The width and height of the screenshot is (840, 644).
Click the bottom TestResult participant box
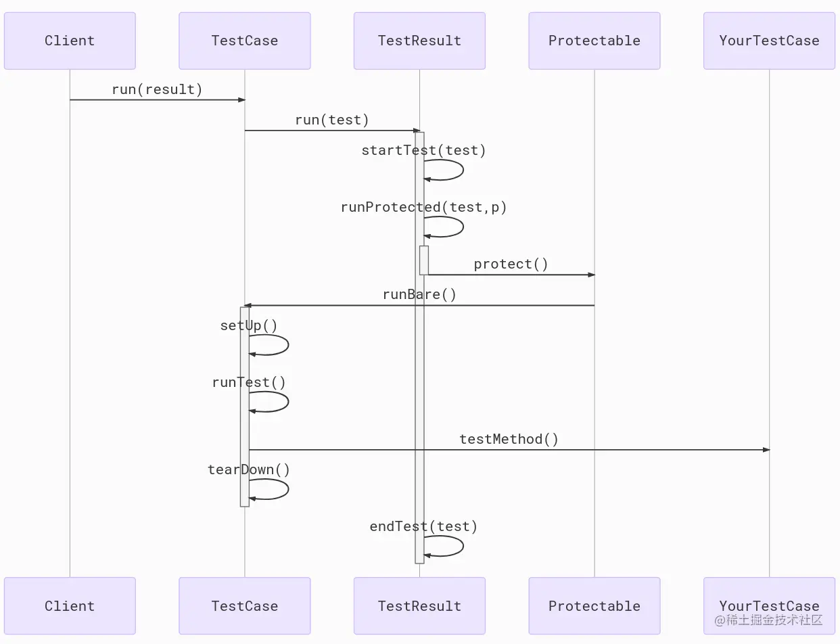click(x=419, y=606)
